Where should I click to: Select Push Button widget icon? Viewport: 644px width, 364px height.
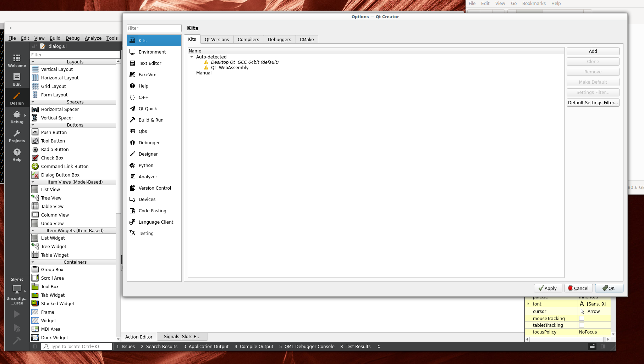click(35, 132)
